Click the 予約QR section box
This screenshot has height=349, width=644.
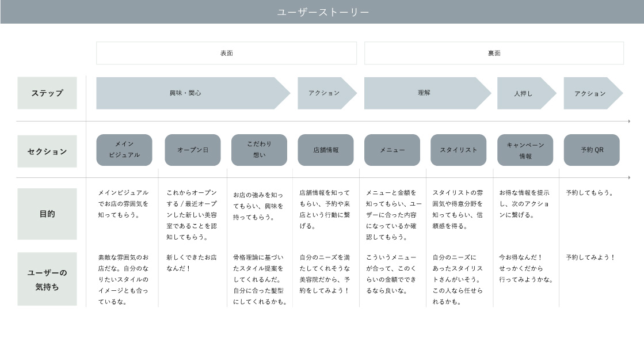[x=592, y=150]
